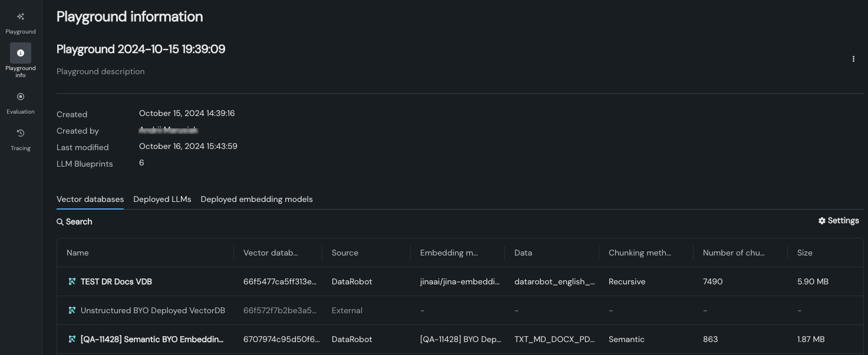This screenshot has width=868, height=355.
Task: Click the Number of chunks column header
Action: coord(733,253)
